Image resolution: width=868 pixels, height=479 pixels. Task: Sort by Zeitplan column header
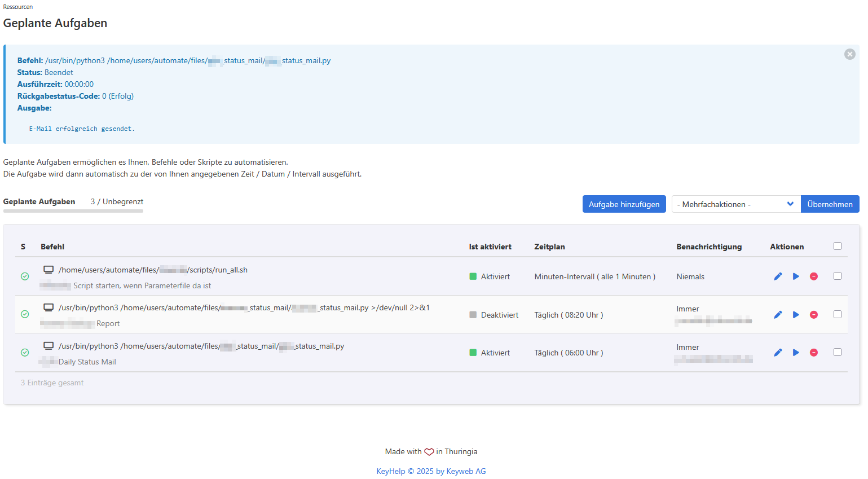(x=549, y=247)
